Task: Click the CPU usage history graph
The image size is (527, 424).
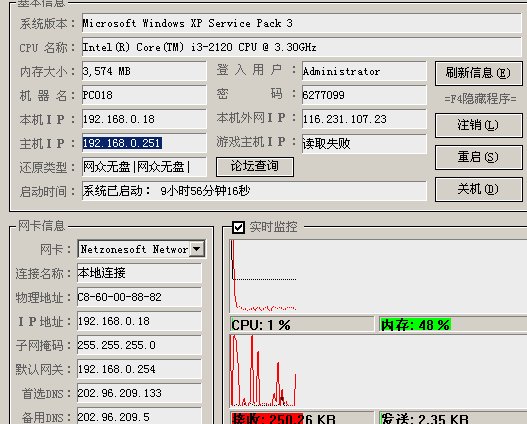Action: click(x=378, y=277)
